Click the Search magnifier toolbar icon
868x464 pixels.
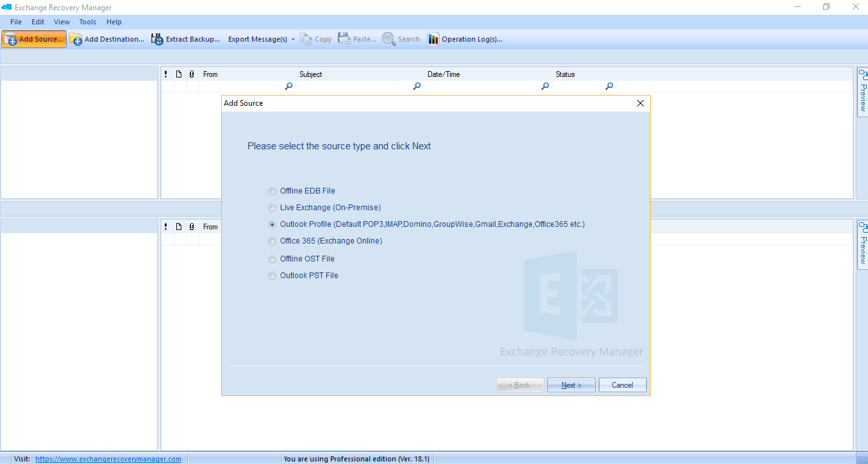pos(388,39)
